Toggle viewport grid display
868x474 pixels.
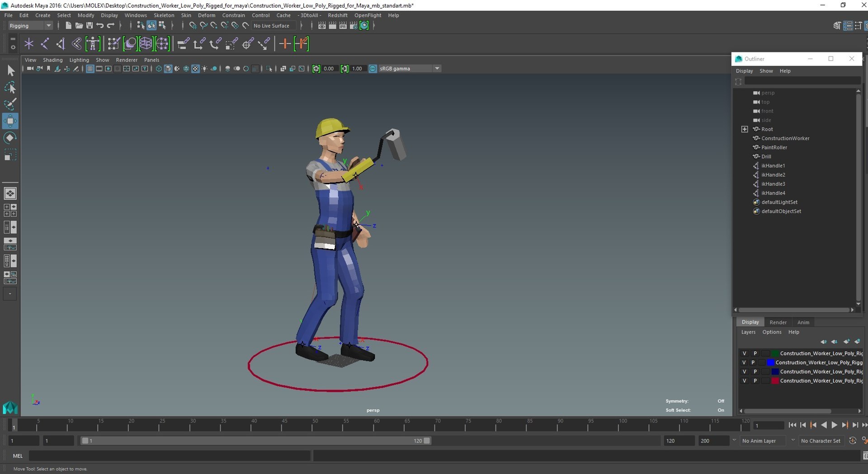90,69
